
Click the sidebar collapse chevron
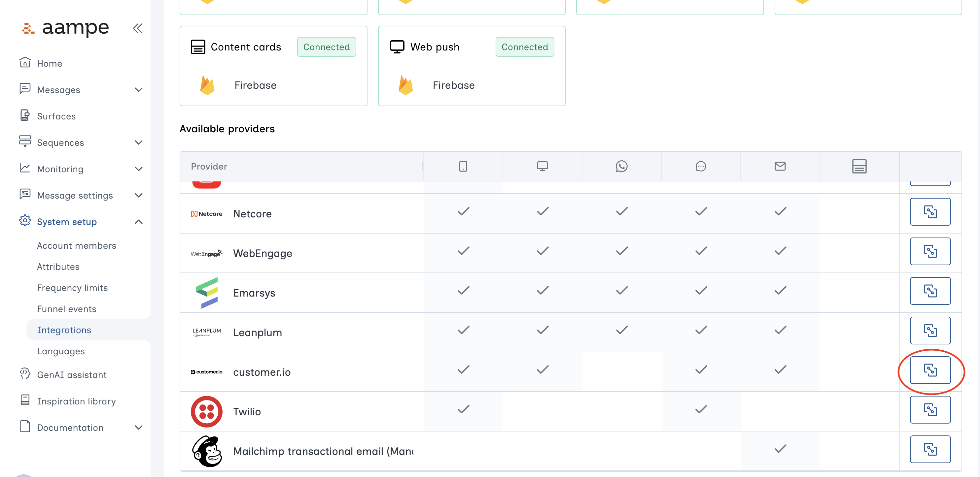137,28
